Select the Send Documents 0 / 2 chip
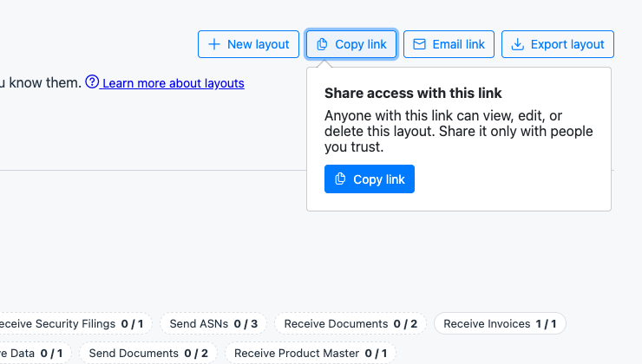This screenshot has width=642, height=364. coord(148,353)
